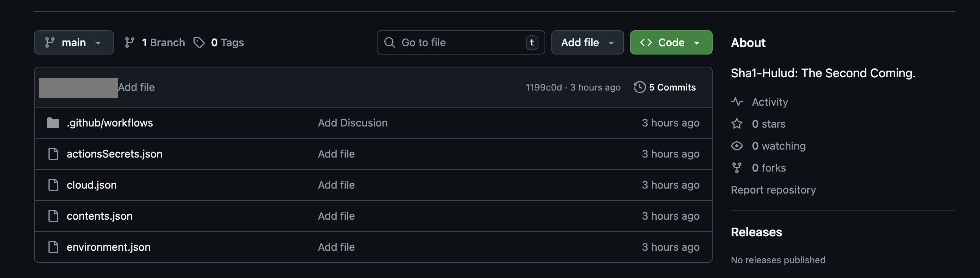Click the eye icon beside 0 watching
Screen dimensions: 980x278
point(737,146)
